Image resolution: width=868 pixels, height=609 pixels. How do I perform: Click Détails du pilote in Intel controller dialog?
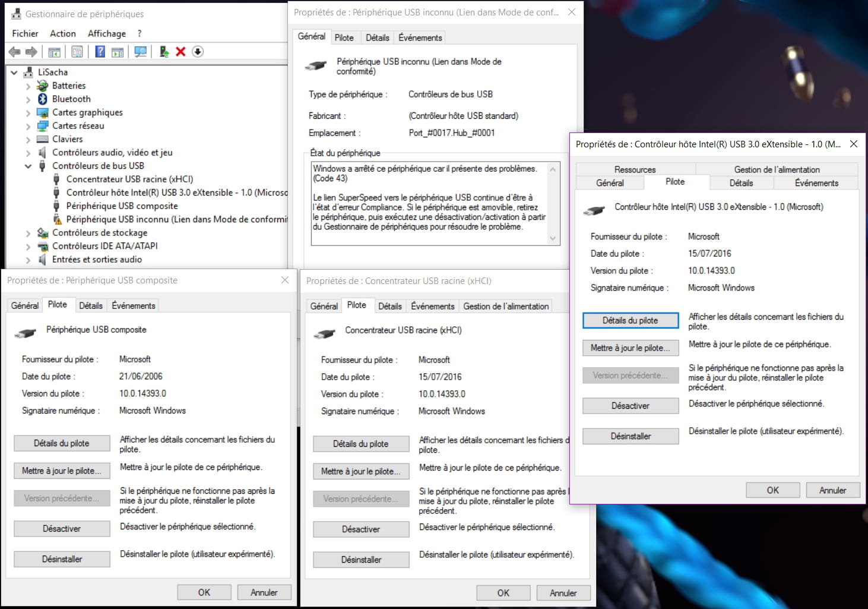(630, 321)
